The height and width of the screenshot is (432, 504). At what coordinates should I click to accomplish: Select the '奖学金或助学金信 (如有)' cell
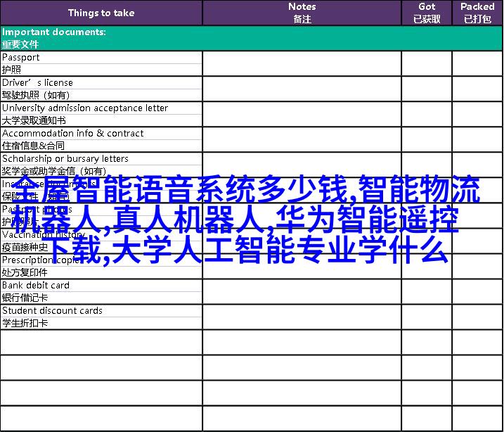tap(101, 171)
